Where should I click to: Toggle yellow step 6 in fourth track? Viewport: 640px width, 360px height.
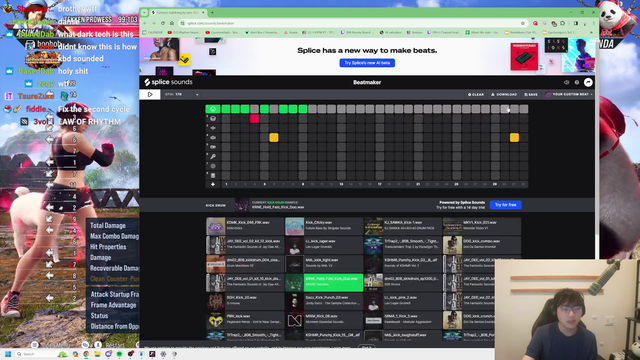pyautogui.click(x=273, y=138)
